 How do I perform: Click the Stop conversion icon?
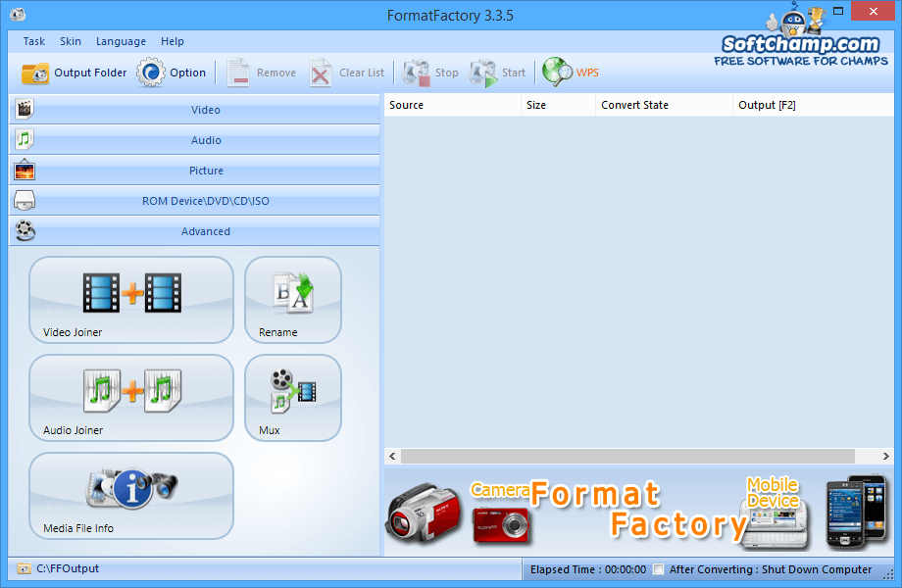416,73
